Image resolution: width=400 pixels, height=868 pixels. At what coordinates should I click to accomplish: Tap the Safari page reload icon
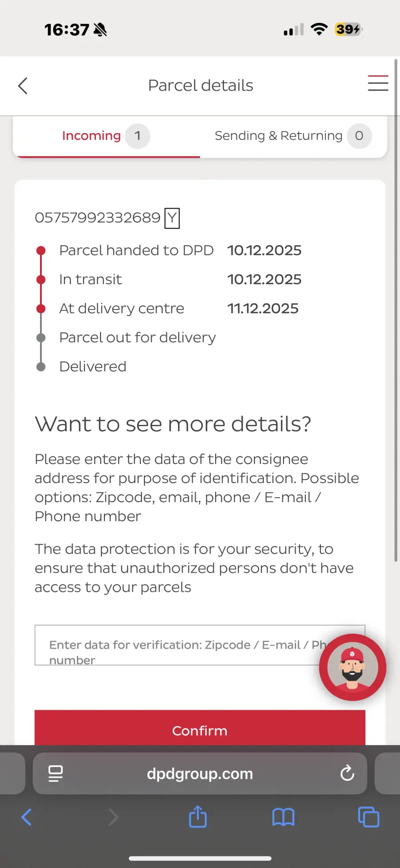pos(347,773)
